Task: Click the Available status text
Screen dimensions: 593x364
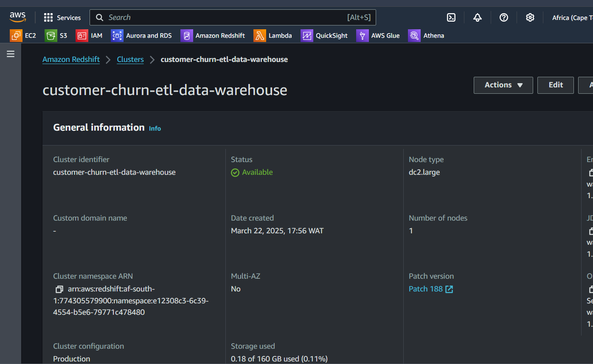Action: click(x=257, y=172)
